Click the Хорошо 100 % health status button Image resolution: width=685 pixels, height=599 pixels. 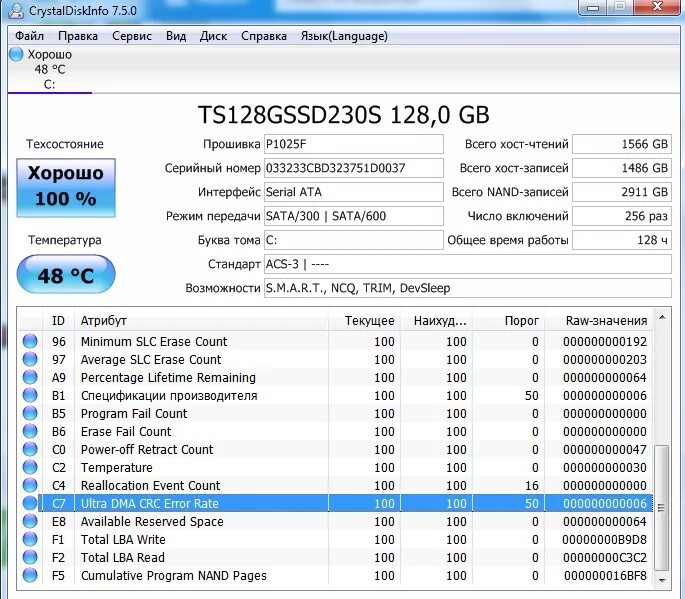[x=66, y=187]
